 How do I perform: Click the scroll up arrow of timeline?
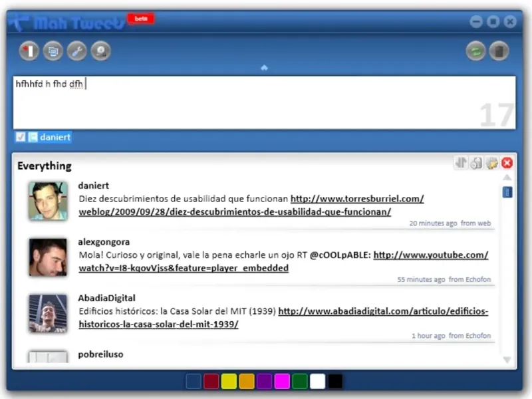(507, 178)
